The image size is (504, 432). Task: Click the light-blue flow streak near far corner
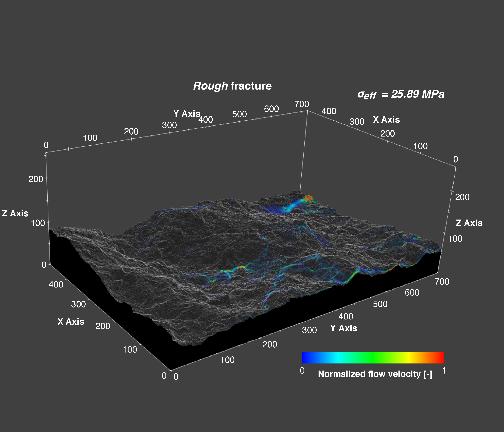pyautogui.click(x=292, y=206)
